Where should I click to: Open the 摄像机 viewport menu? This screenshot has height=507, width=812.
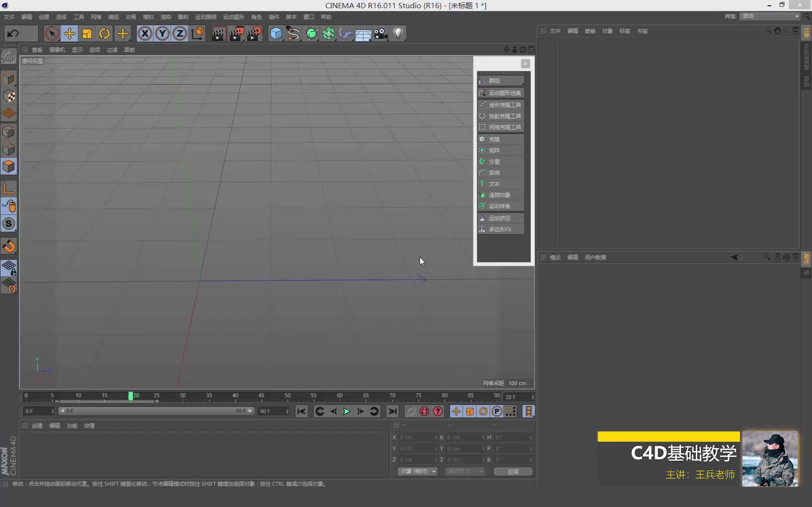57,50
